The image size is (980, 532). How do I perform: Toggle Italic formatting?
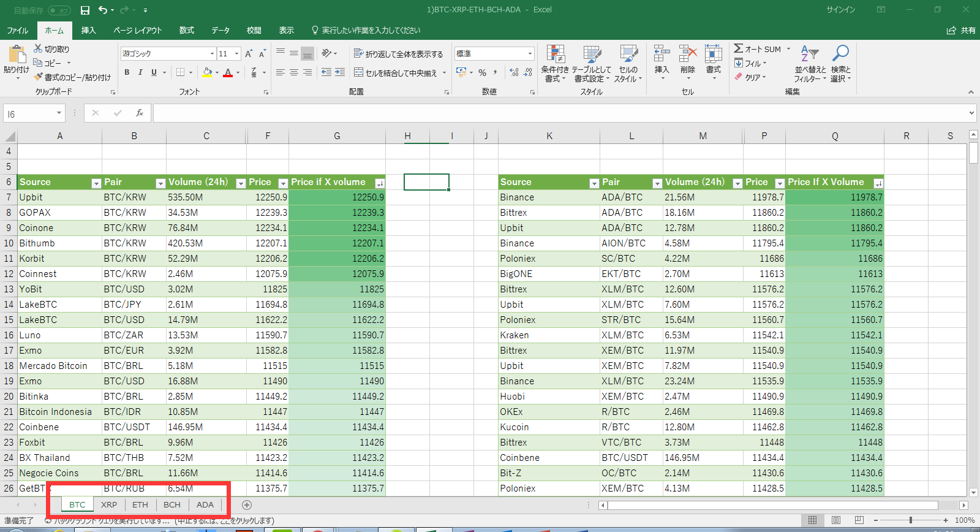click(140, 72)
